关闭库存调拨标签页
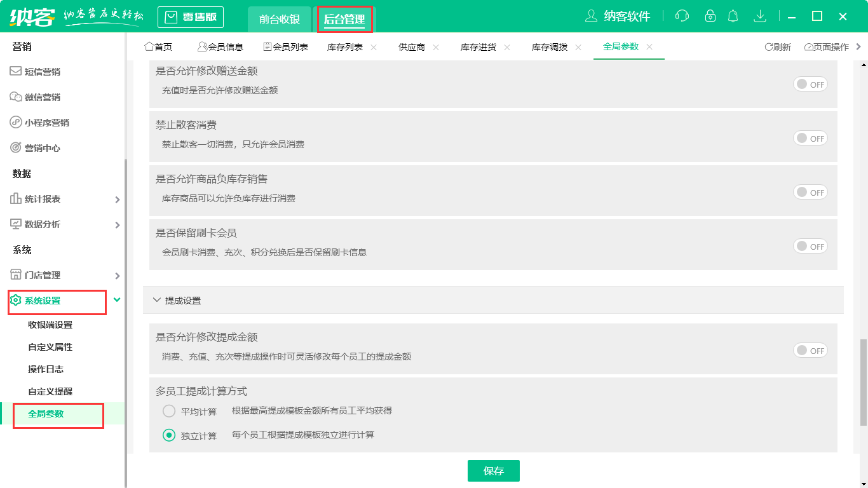 pos(578,46)
